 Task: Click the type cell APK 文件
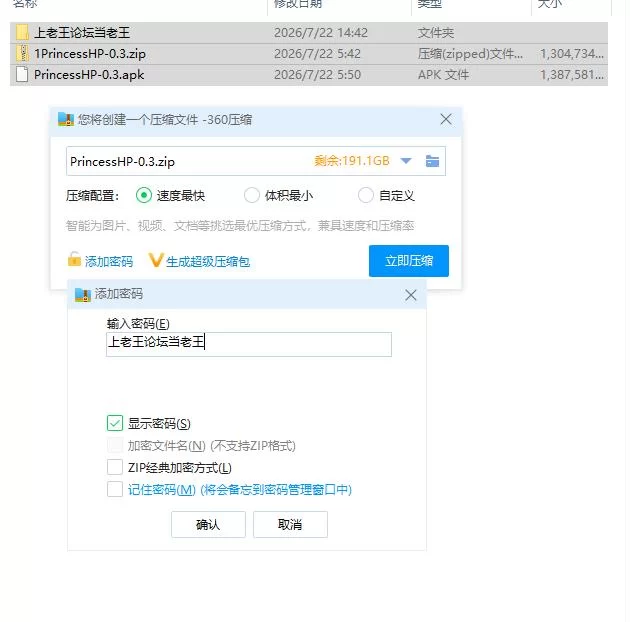(x=443, y=75)
